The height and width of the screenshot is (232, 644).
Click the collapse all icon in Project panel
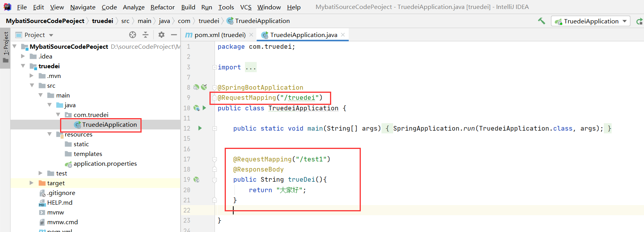point(145,35)
